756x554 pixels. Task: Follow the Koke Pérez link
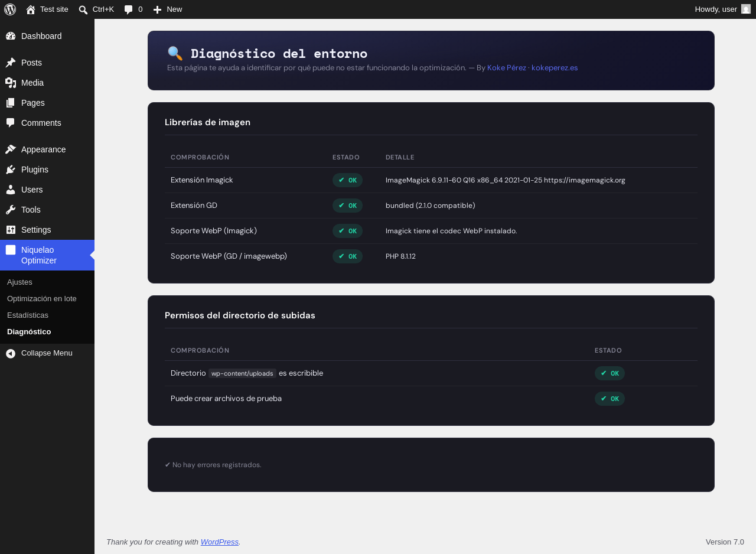tap(507, 68)
